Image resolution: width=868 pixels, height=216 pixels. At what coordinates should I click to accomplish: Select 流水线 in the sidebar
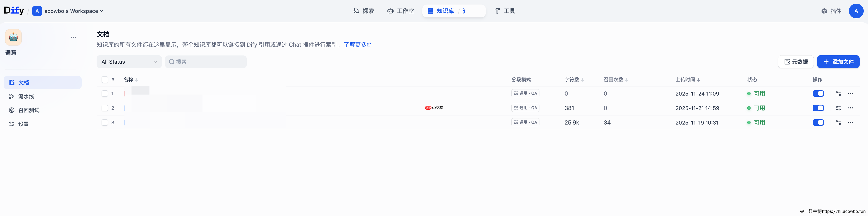(26, 96)
